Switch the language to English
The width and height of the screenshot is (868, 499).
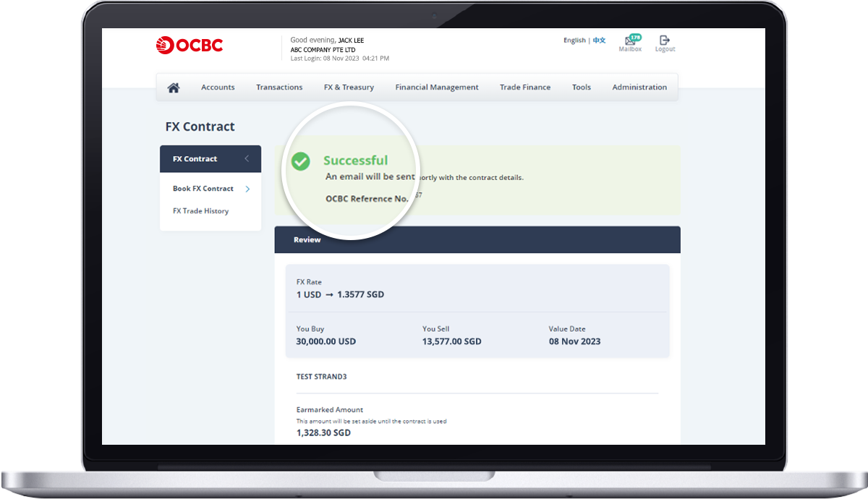click(x=574, y=40)
